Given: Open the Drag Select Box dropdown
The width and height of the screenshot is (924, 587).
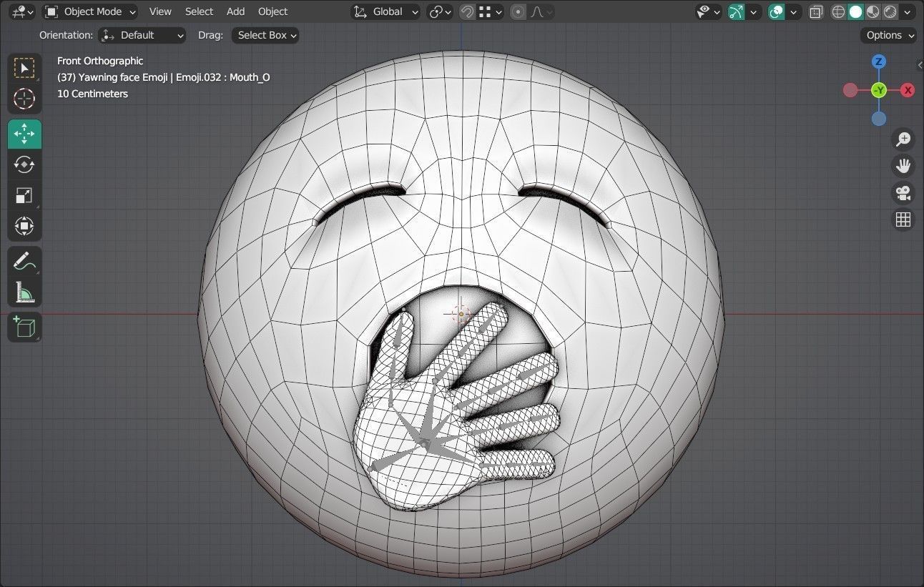Looking at the screenshot, I should pyautogui.click(x=265, y=35).
